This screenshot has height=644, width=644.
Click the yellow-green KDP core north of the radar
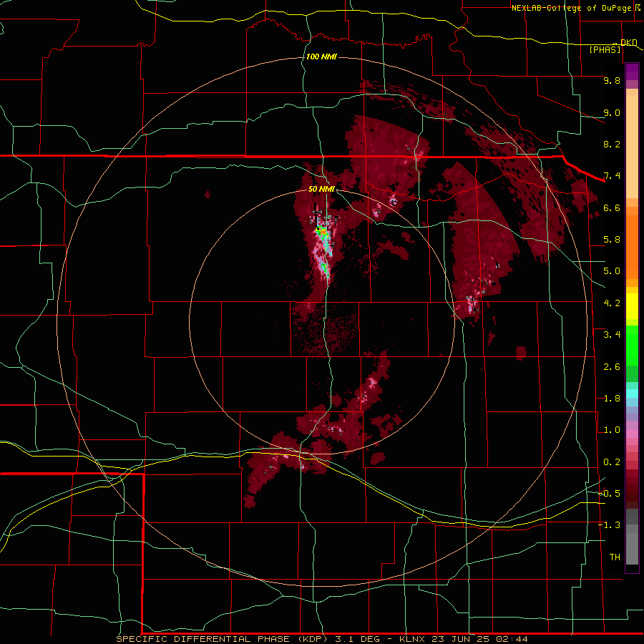tap(321, 231)
